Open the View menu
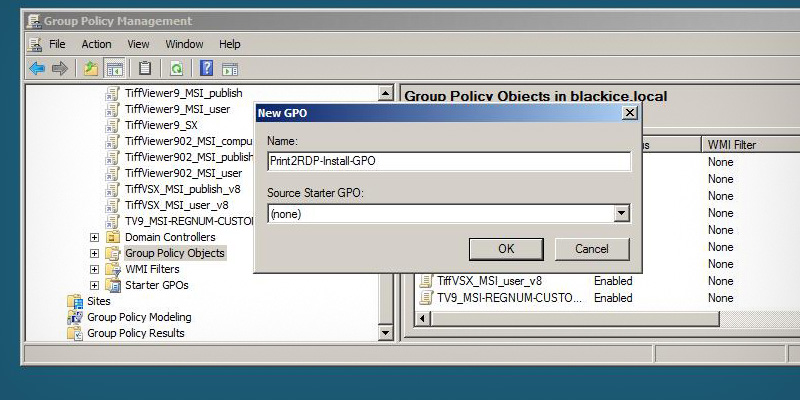800x400 pixels. pyautogui.click(x=138, y=44)
